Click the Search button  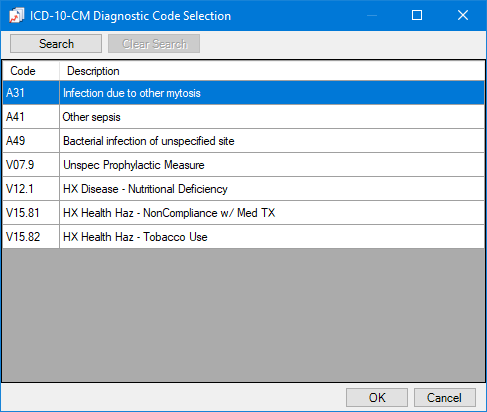click(56, 44)
